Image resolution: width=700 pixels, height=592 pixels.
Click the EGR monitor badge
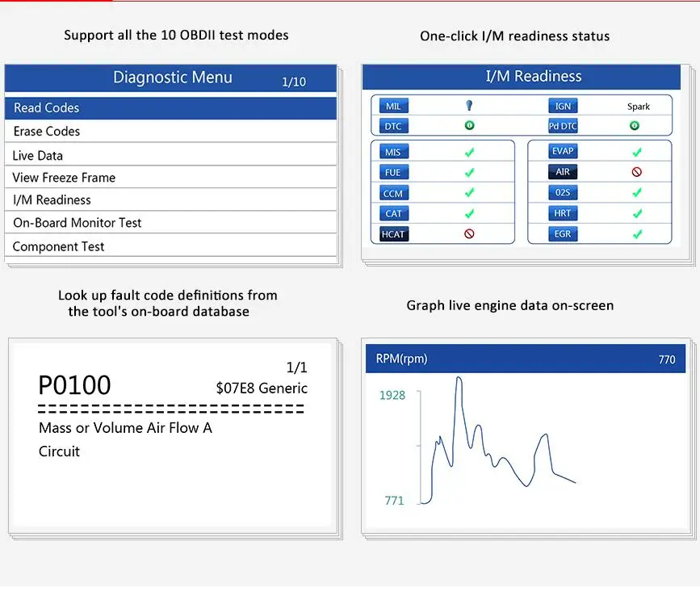[563, 233]
